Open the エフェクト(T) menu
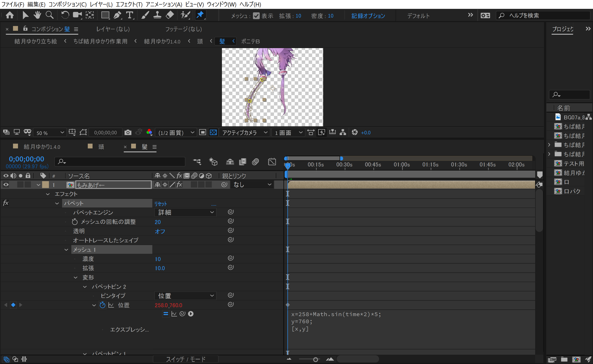The height and width of the screenshot is (364, 593). coord(129,4)
